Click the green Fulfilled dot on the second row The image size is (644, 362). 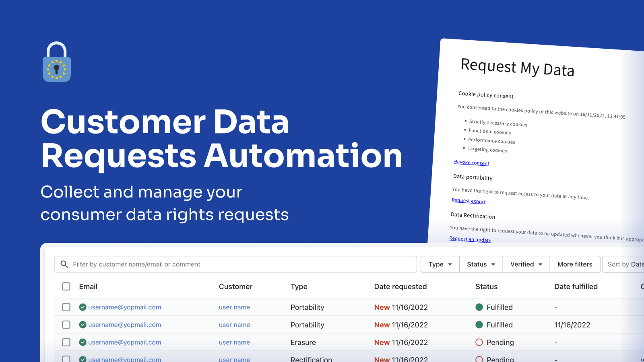pyautogui.click(x=479, y=325)
